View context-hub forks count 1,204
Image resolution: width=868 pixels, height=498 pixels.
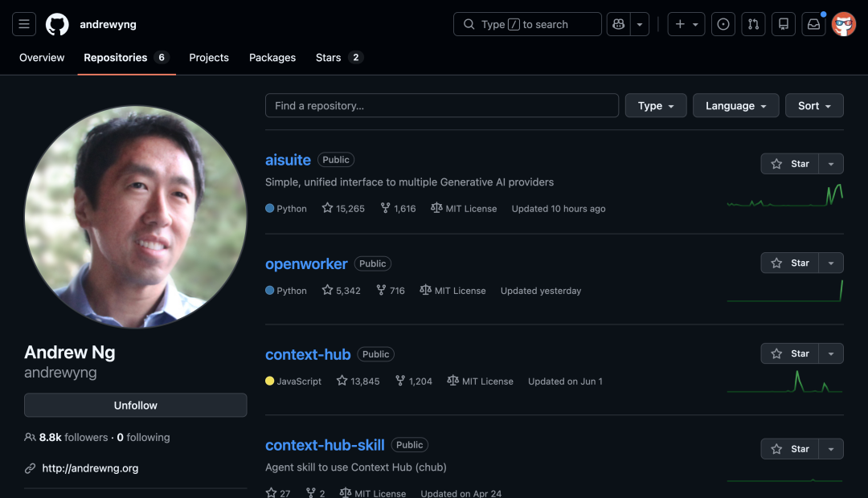pos(414,382)
